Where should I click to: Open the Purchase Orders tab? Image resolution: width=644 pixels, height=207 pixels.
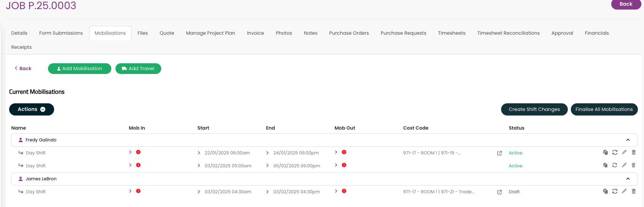tap(349, 33)
